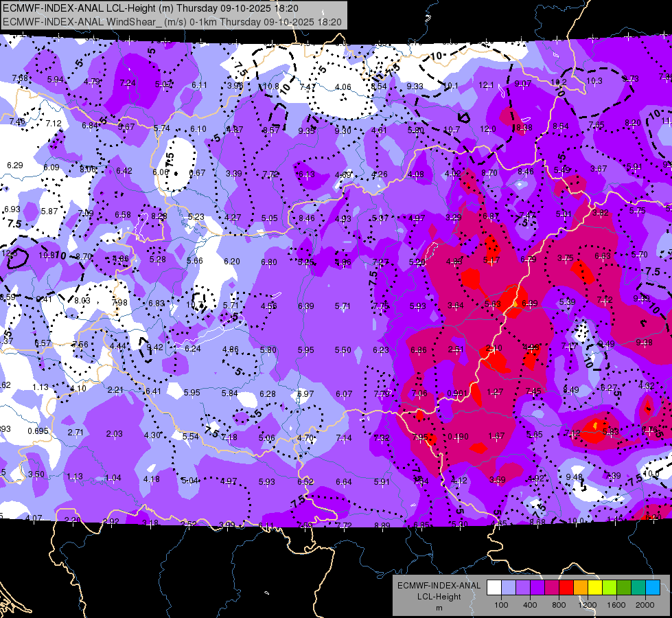Click the legend heading 'ECMWF-INDEX-ANAL'

[x=439, y=586]
